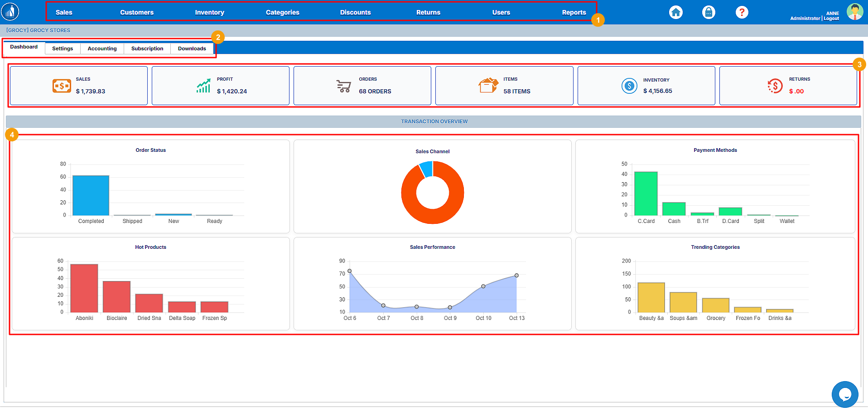Switch to the Accounting tab

coord(102,48)
